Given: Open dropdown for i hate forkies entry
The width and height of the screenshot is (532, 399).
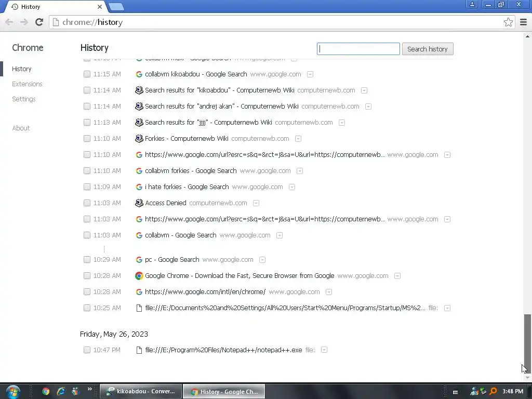Looking at the screenshot, I should click(292, 187).
